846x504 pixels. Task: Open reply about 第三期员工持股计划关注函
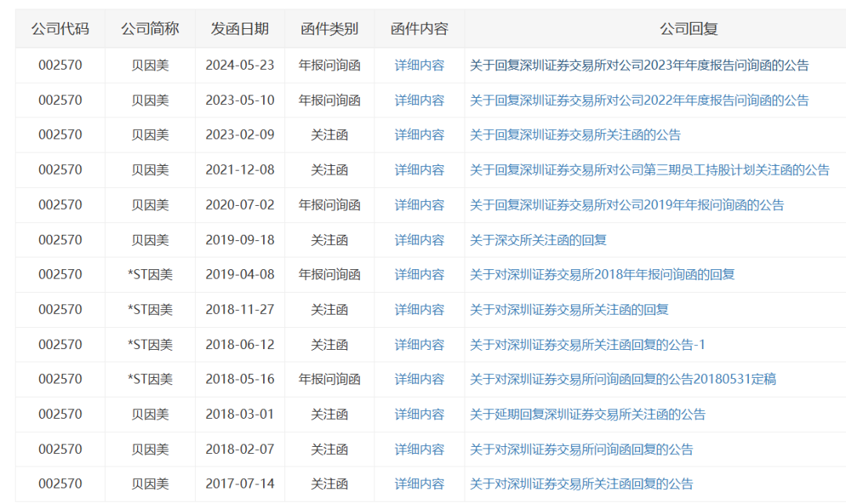[649, 170]
